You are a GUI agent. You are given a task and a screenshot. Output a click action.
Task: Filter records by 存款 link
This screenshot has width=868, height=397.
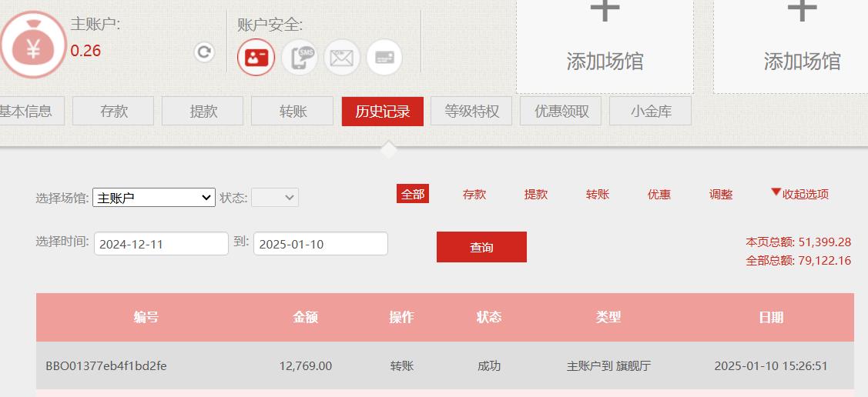click(x=474, y=195)
